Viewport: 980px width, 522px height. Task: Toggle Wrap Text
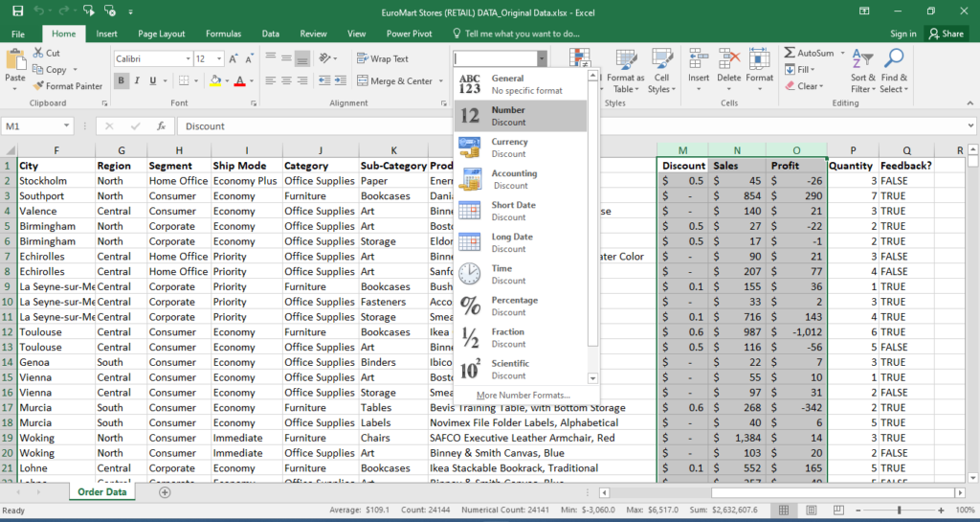tap(383, 58)
